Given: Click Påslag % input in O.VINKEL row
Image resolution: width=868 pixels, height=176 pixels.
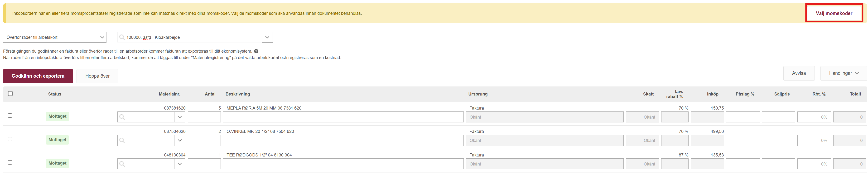Looking at the screenshot, I should click(743, 141).
